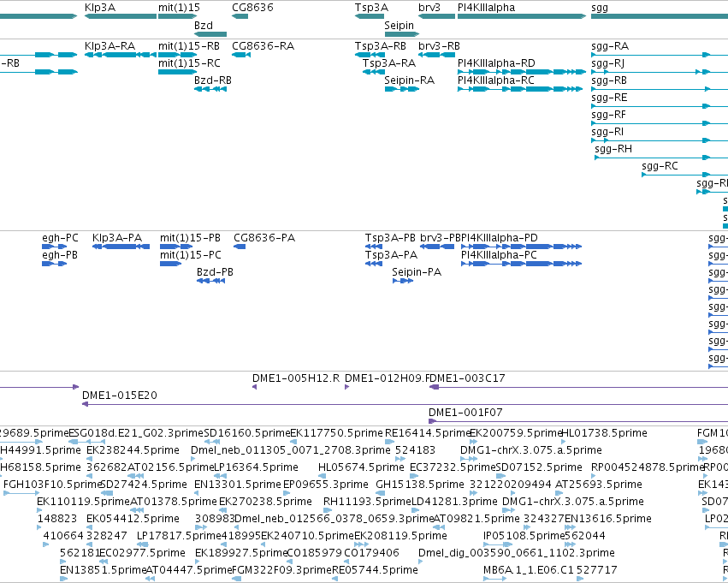Select the AT25693.5prime EST label
Image resolution: width=728 pixels, height=583 pixels.
point(599,485)
